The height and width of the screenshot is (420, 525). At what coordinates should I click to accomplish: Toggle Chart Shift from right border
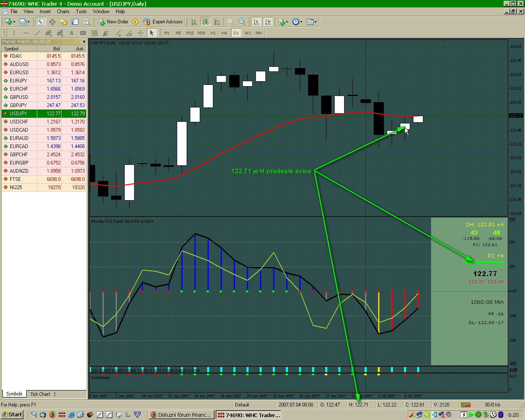(x=268, y=22)
